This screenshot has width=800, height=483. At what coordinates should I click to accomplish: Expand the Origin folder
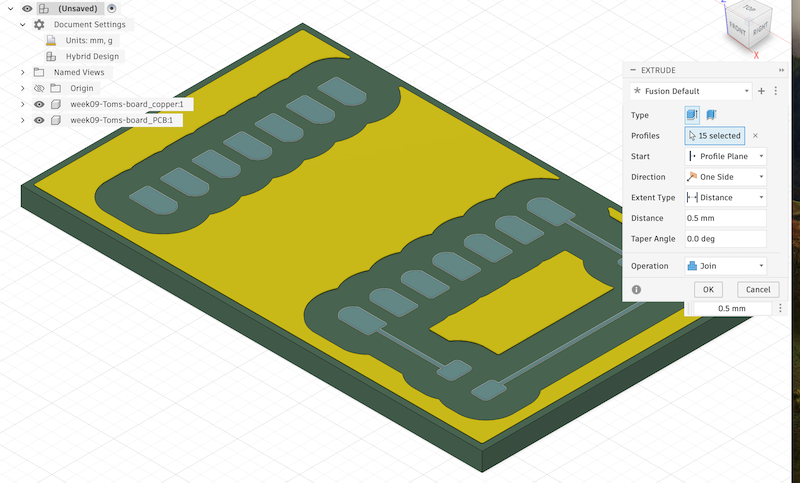[x=22, y=88]
